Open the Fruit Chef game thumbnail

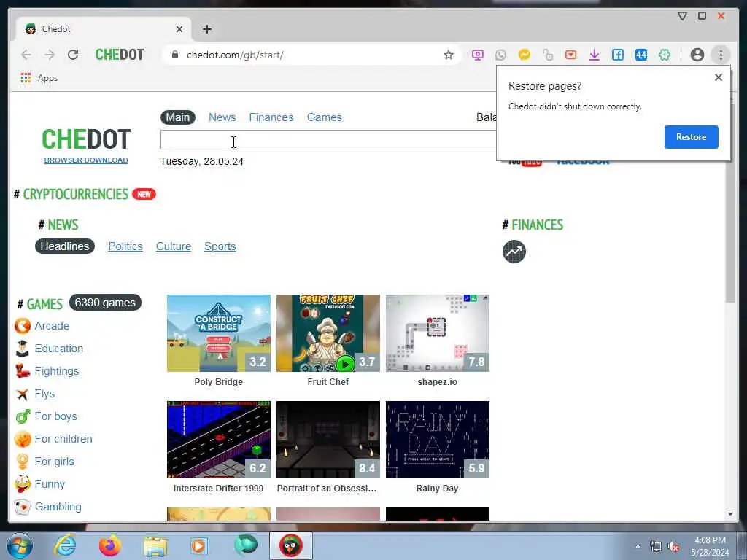pos(328,332)
